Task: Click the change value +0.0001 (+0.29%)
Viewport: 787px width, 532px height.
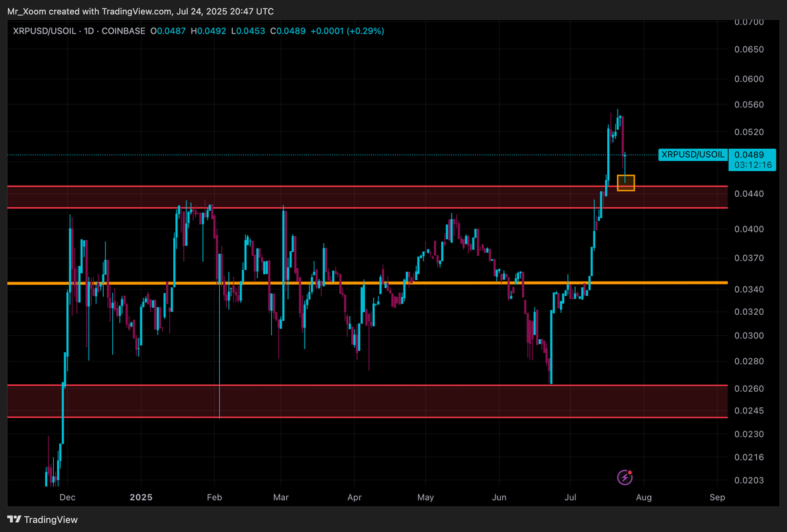Action: [347, 31]
